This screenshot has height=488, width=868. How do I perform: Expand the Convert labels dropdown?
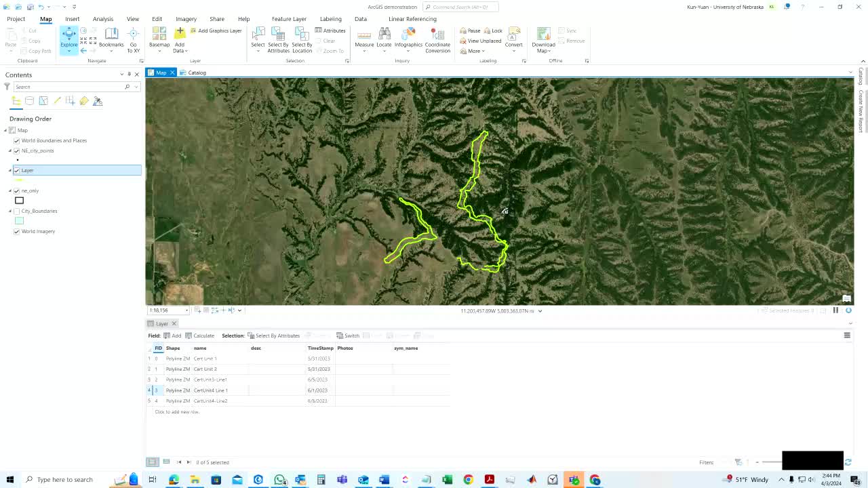[x=513, y=51]
